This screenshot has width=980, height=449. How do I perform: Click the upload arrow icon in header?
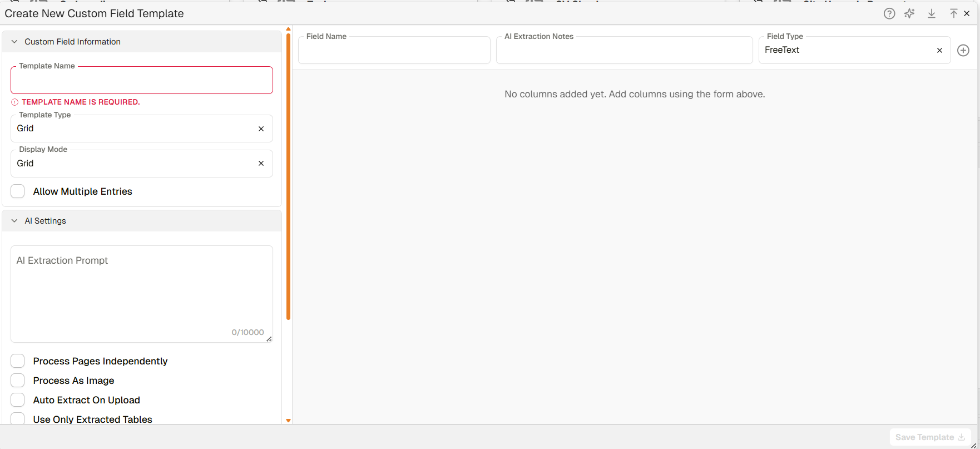953,13
